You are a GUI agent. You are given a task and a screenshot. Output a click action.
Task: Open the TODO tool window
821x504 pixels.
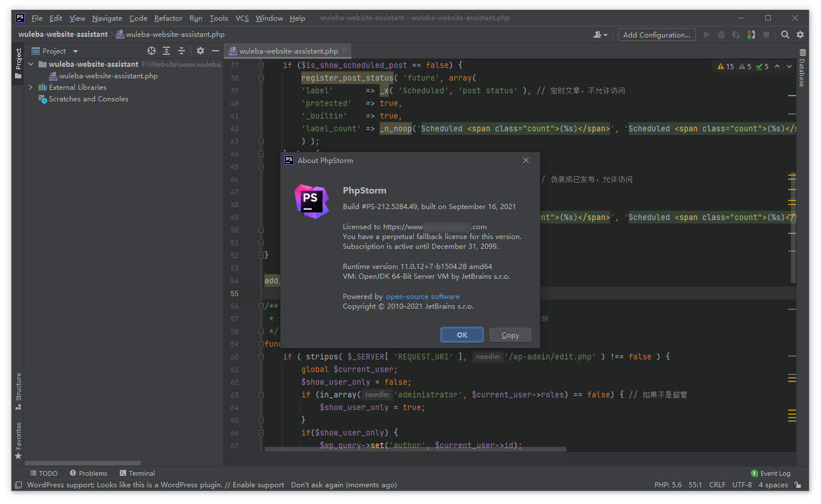click(x=44, y=473)
